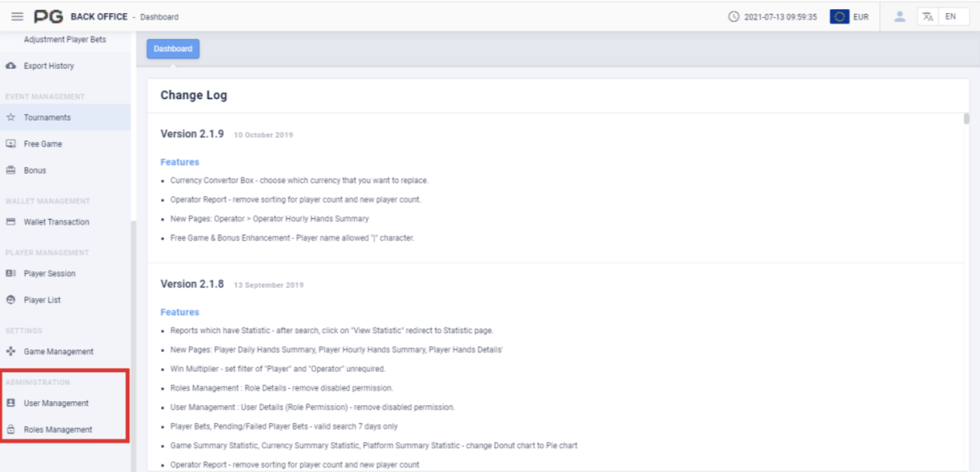The width and height of the screenshot is (980, 472).
Task: Click the PG Back Office logo
Action: coord(48,16)
